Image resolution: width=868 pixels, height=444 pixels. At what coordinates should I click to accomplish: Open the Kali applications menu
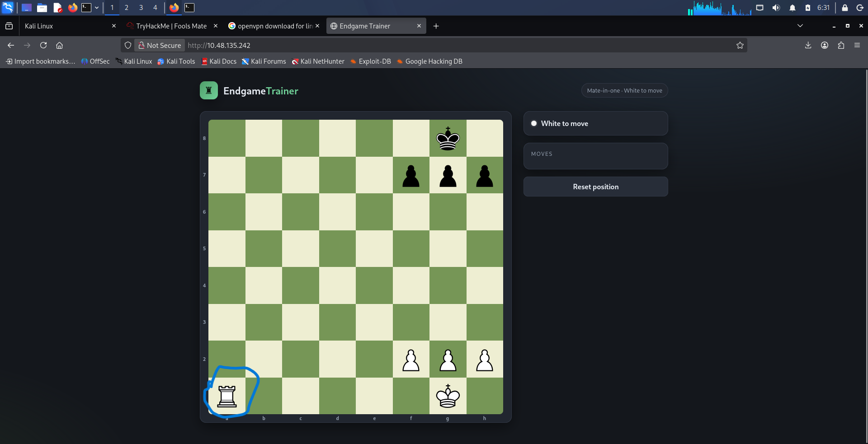[8, 7]
